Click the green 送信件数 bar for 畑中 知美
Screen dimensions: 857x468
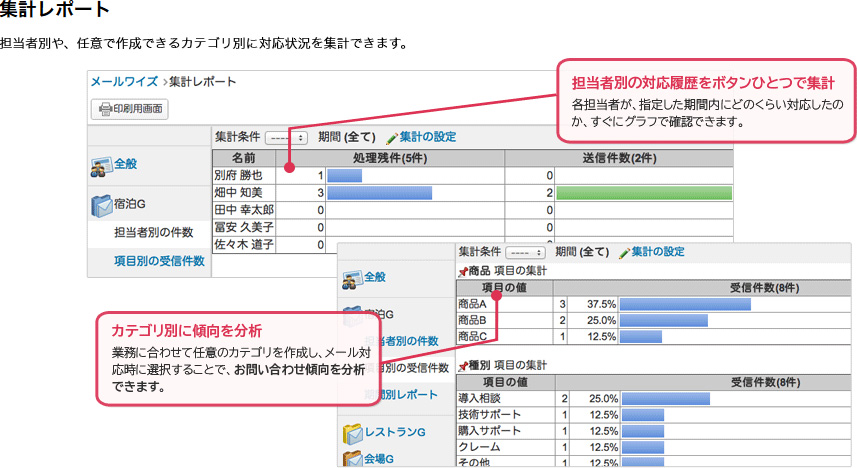click(x=644, y=192)
